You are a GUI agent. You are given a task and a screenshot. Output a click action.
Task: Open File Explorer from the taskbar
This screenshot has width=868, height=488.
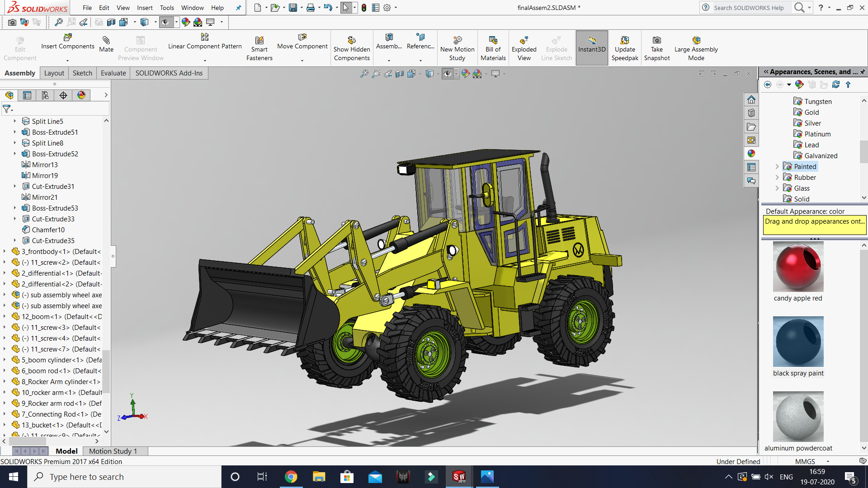pos(319,477)
